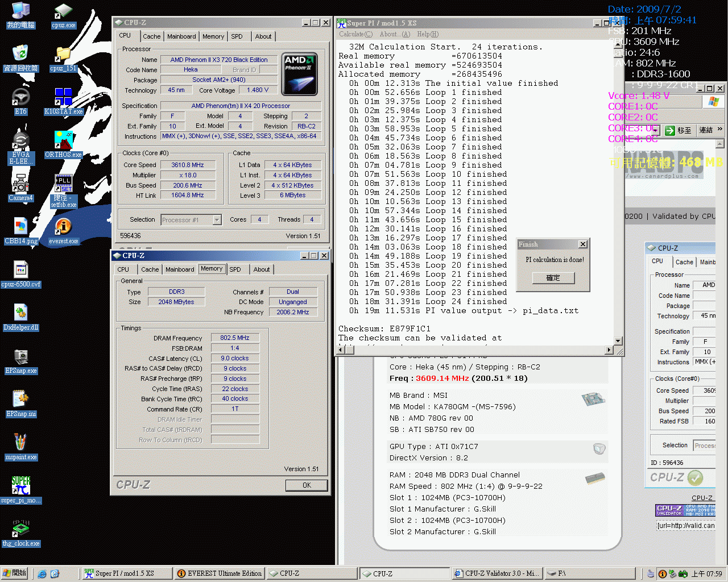Click OK button in CPU-Z Memory window

(307, 485)
